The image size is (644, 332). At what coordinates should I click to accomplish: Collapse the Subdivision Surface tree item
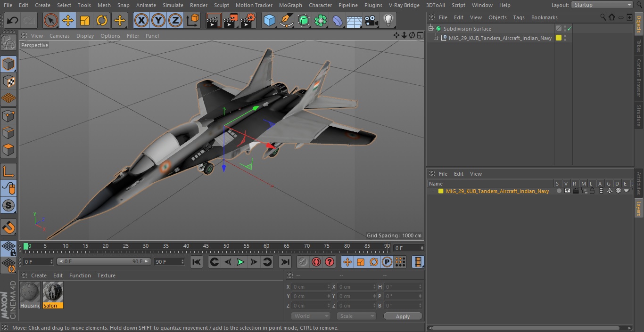pyautogui.click(x=431, y=29)
